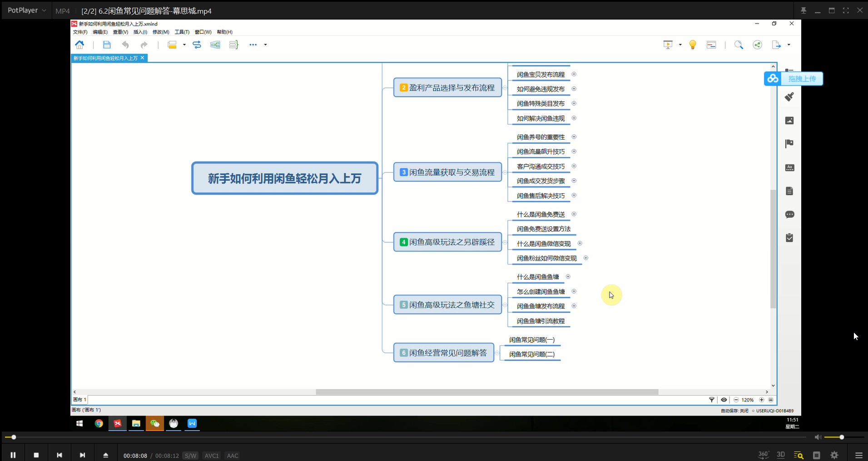Open the 查看(V) menu
This screenshot has width=868, height=461.
pyautogui.click(x=120, y=32)
